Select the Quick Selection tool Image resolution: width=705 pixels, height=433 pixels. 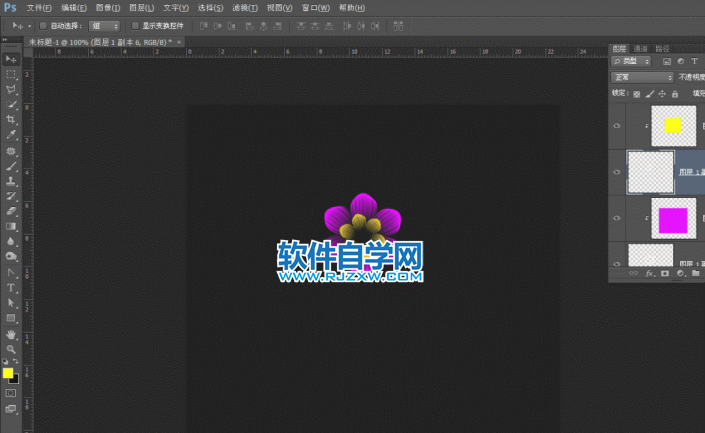click(x=11, y=104)
